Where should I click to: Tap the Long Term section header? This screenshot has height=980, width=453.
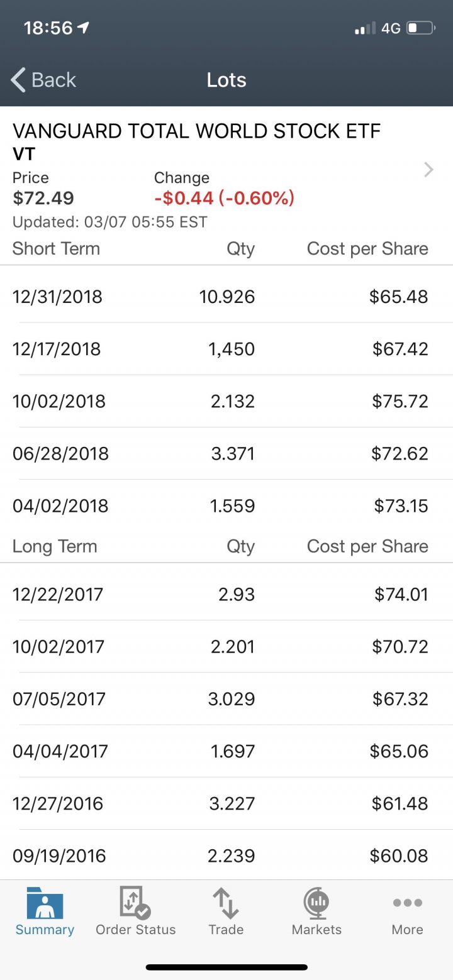pyautogui.click(x=55, y=546)
